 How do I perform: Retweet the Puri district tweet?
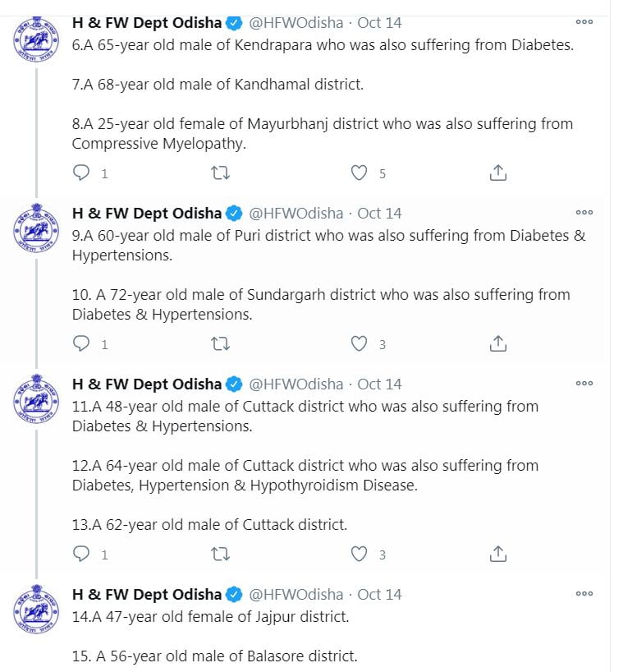pyautogui.click(x=220, y=344)
